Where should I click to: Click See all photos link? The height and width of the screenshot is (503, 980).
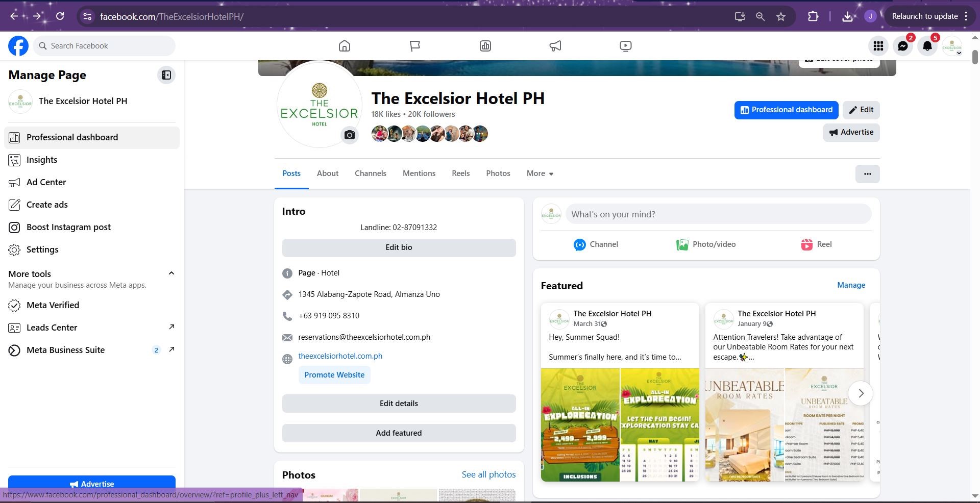[488, 474]
